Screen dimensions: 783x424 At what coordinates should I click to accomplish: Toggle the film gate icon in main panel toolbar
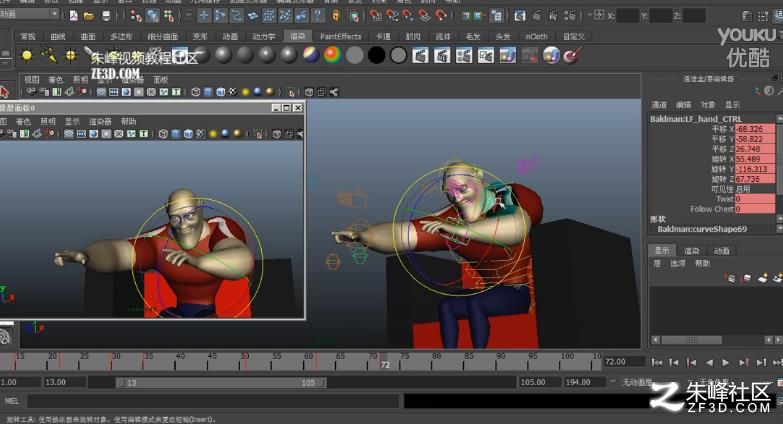tap(114, 92)
